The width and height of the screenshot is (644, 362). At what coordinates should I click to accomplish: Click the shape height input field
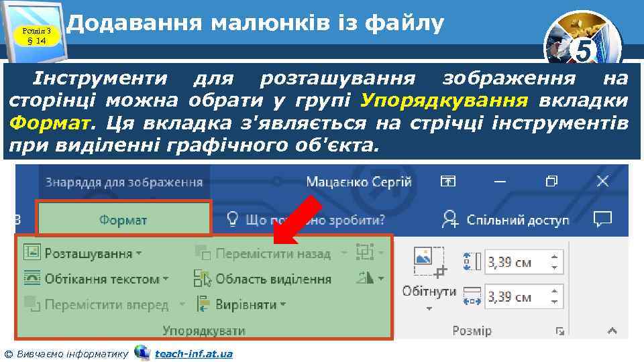click(x=517, y=262)
